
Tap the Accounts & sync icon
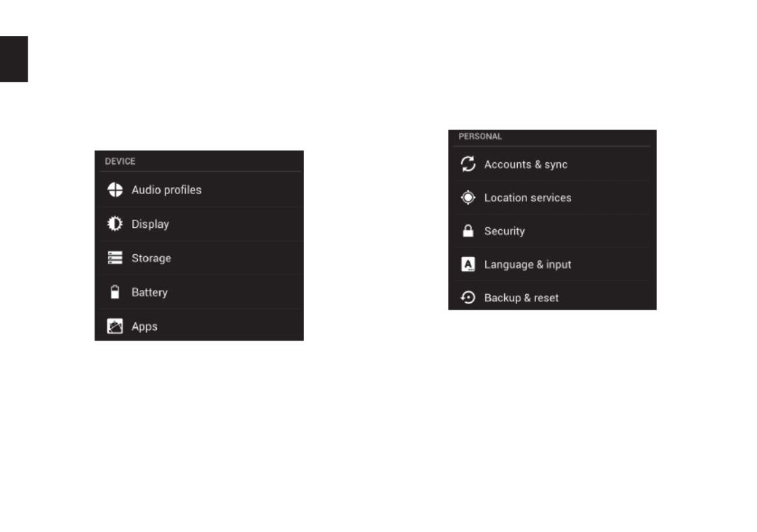[468, 164]
